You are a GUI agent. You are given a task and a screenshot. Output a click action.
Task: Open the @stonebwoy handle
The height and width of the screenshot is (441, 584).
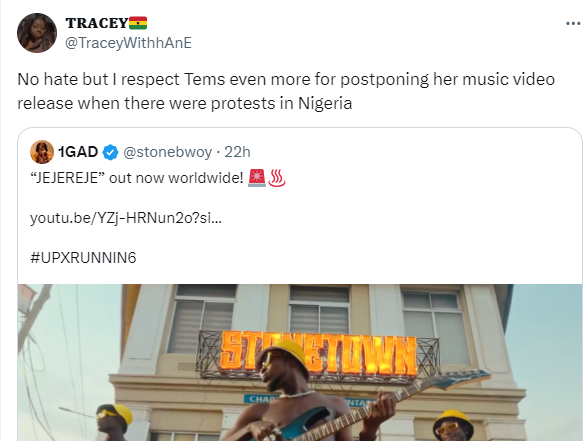[x=167, y=152]
